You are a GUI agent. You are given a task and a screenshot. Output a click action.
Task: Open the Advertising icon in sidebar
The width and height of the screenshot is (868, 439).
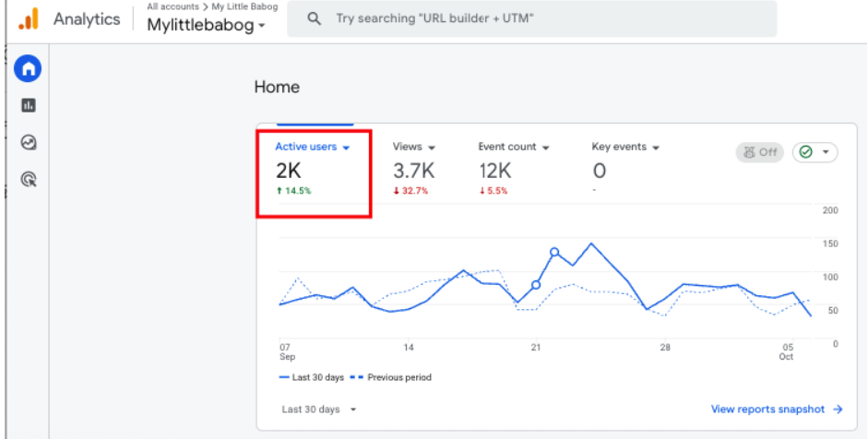point(28,180)
